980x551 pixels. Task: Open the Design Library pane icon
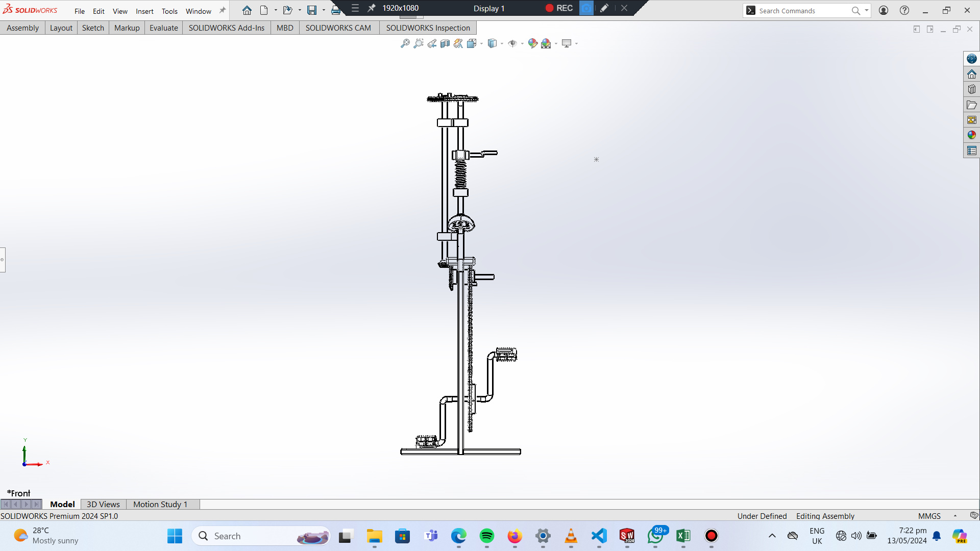(971, 89)
